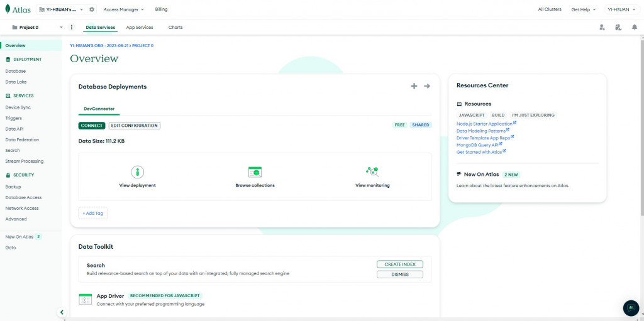Click the invite user icon

point(602,28)
